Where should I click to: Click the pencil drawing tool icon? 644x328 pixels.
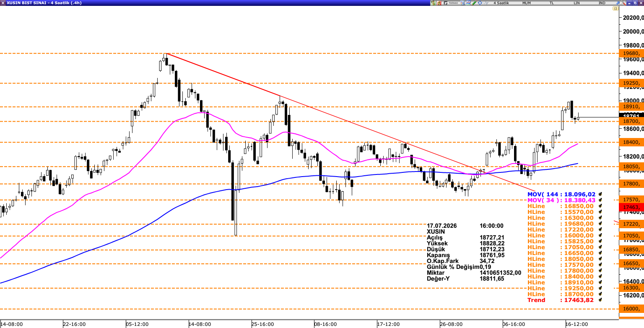(474, 3)
